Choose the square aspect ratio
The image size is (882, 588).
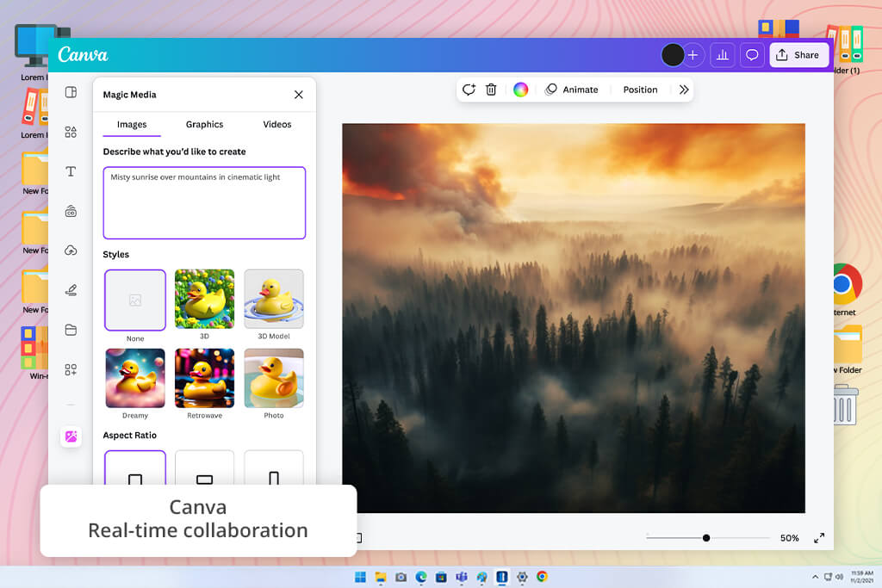pos(135,467)
